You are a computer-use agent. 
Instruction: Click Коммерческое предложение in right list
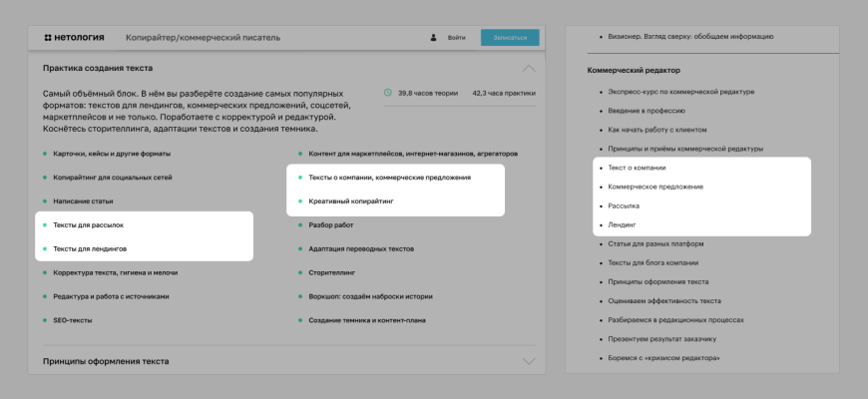655,187
